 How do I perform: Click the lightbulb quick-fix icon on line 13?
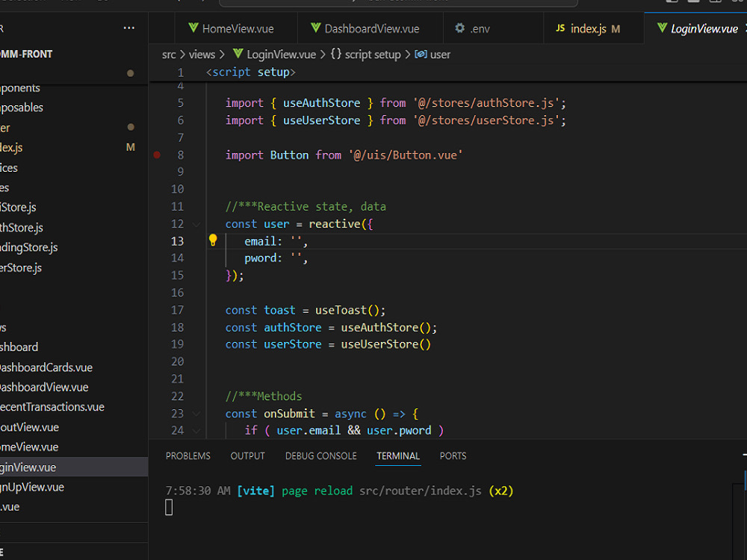coord(213,240)
